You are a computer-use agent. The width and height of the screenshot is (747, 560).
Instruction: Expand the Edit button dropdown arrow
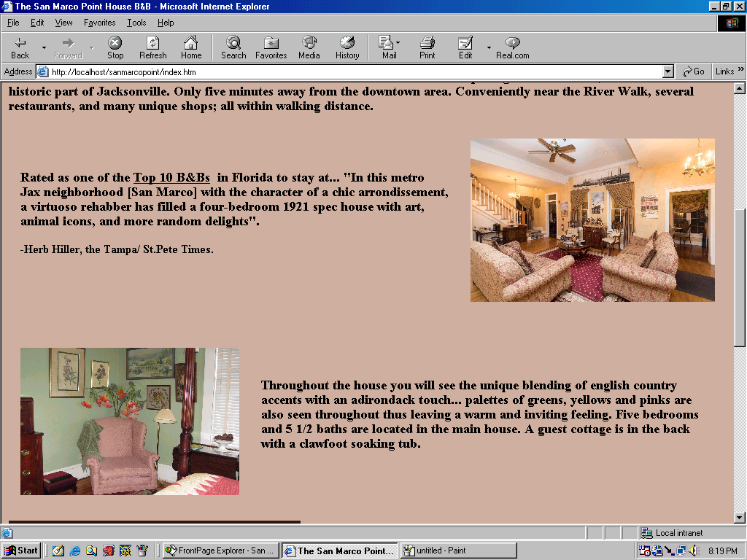click(489, 47)
